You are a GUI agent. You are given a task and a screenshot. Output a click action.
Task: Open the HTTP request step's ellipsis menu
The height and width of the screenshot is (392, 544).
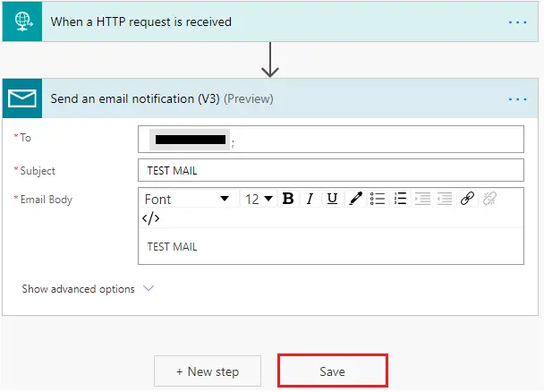(517, 22)
